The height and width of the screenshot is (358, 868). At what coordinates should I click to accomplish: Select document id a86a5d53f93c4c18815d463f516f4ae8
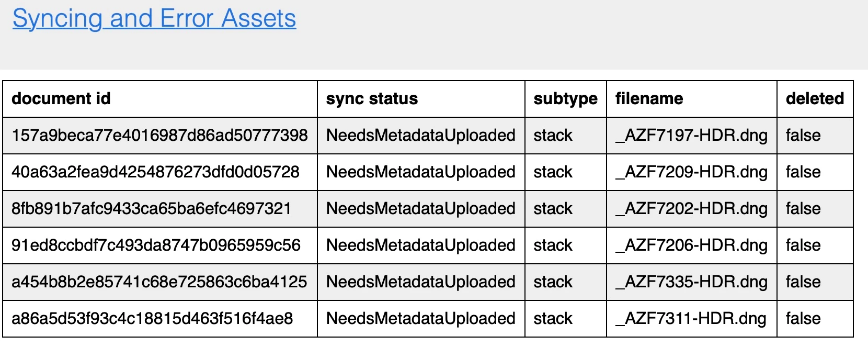[152, 319]
